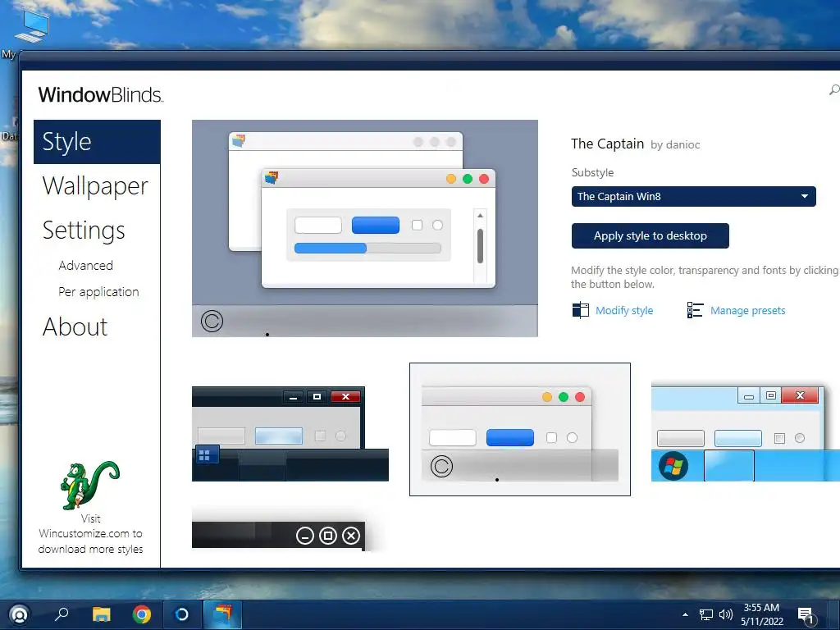Select Advanced settings sub-item
Image resolution: width=840 pixels, height=630 pixels.
pyautogui.click(x=85, y=266)
